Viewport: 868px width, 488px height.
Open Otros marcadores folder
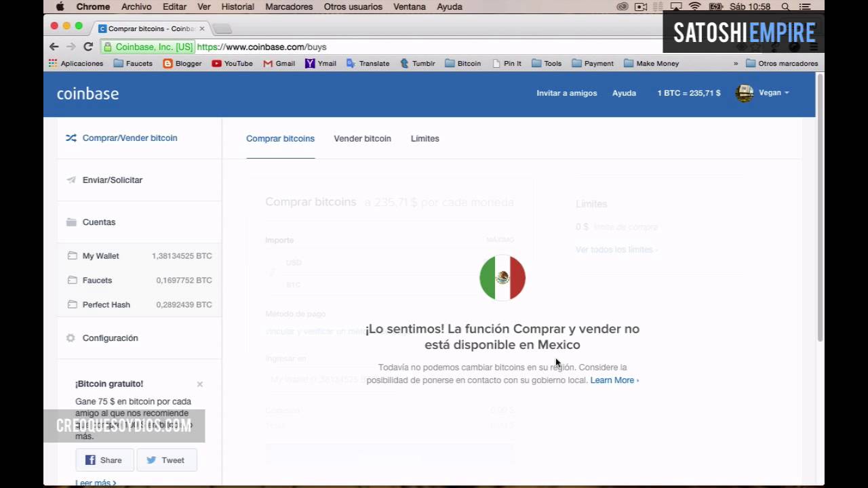(x=782, y=63)
